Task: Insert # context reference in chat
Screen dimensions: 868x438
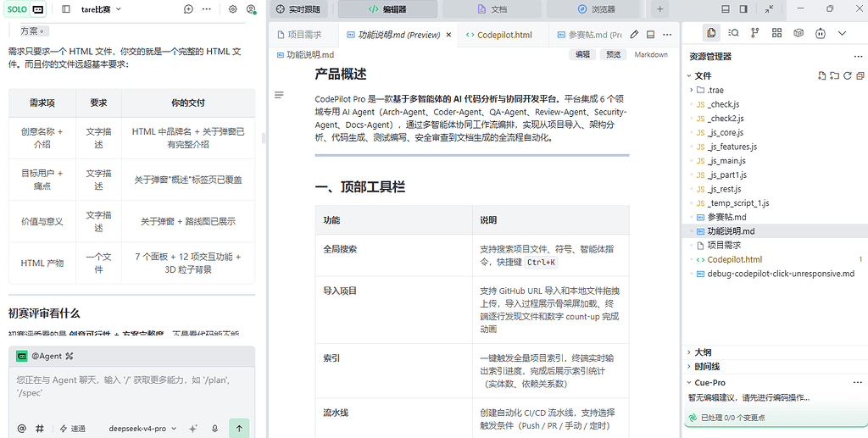Action: pos(40,429)
